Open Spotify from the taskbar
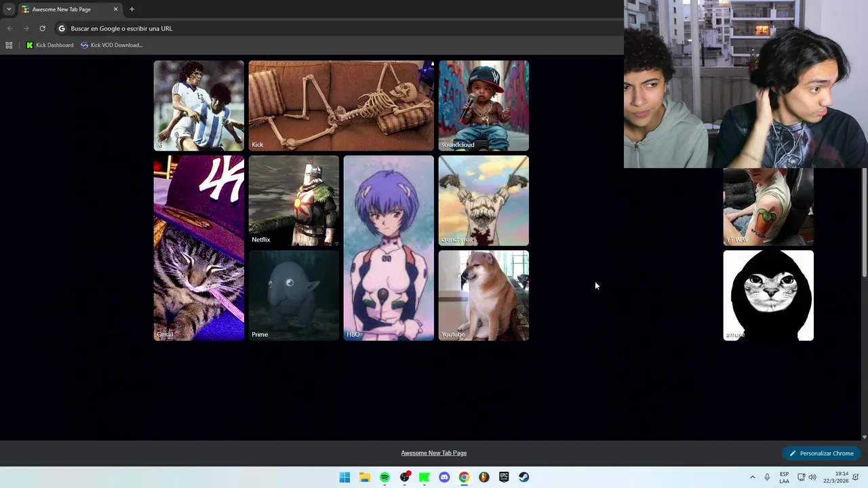Viewport: 868px width, 488px height. 384,477
